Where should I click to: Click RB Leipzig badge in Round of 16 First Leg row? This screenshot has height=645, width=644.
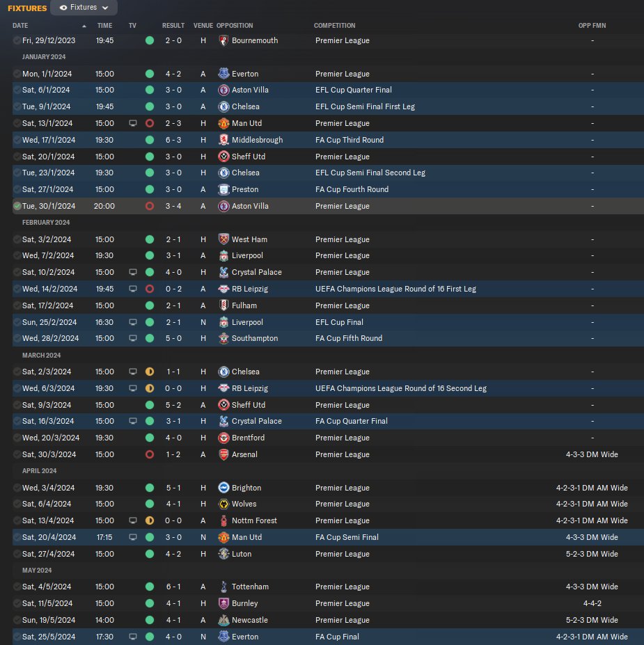pos(223,289)
